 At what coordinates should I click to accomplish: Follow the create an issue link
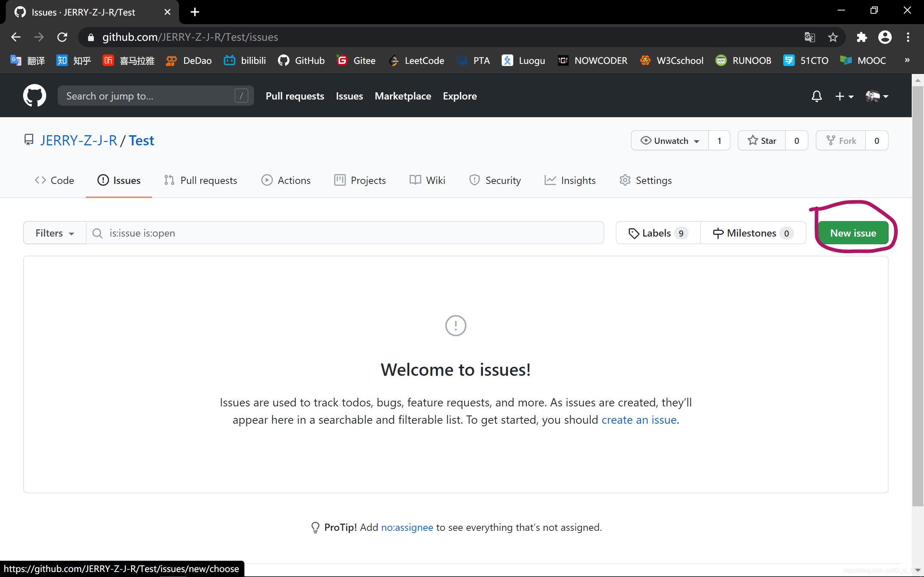point(639,420)
